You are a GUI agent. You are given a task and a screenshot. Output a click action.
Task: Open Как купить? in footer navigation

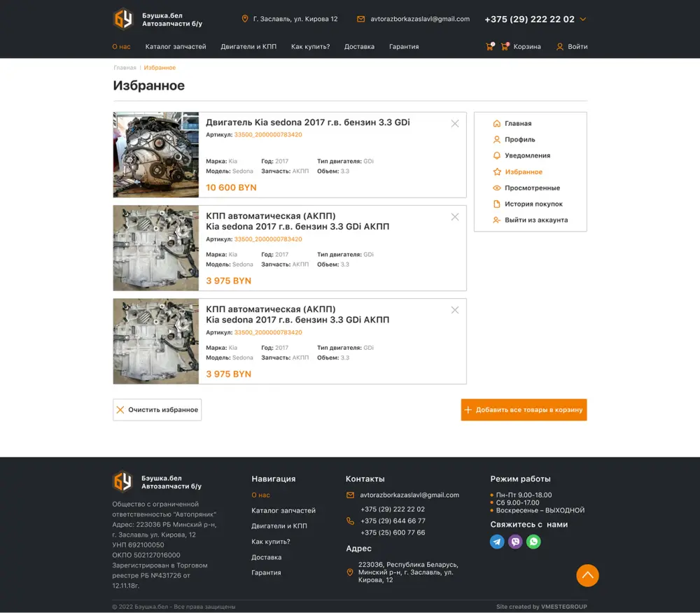coord(270,542)
